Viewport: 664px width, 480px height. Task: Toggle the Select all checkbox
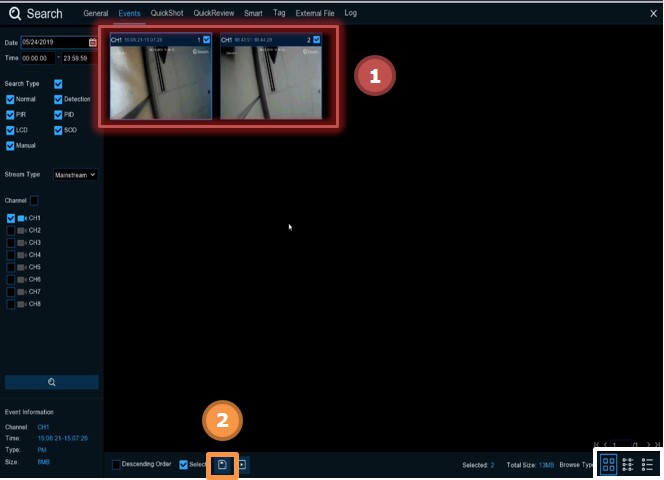(x=183, y=464)
